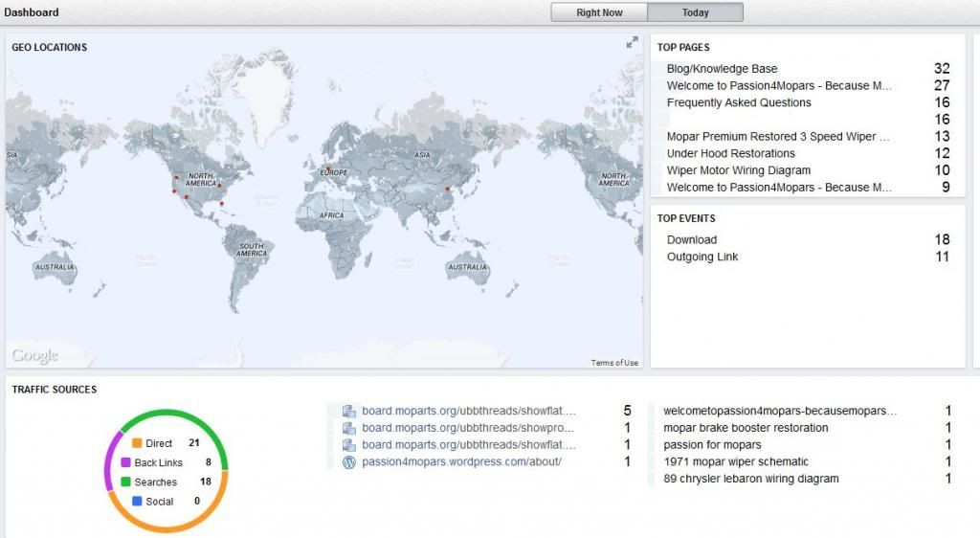Switch to the Today view
The width and height of the screenshot is (980, 538).
695,12
